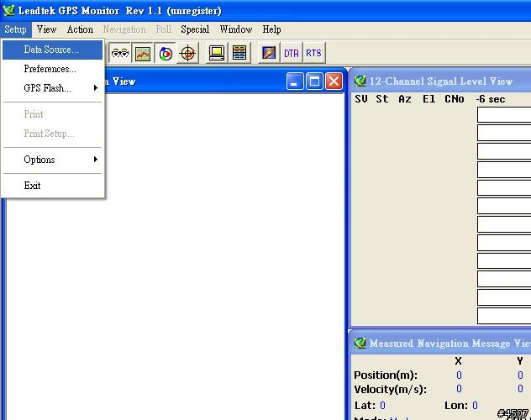Open the Setup menu
Viewport: 531px width, 420px height.
(x=15, y=29)
